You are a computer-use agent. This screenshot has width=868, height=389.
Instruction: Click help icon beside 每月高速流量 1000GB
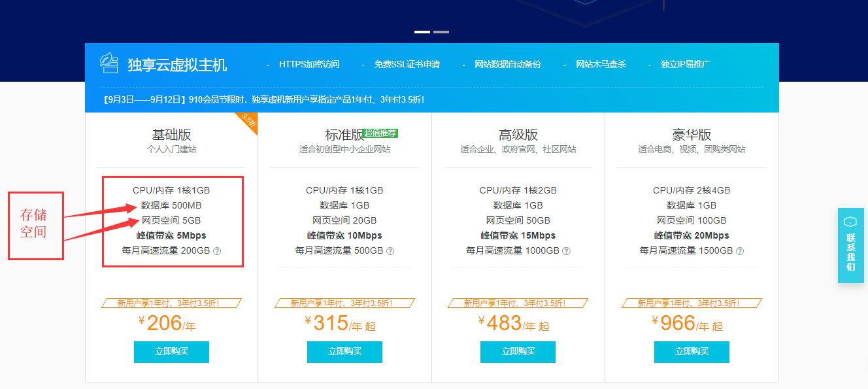coord(566,251)
